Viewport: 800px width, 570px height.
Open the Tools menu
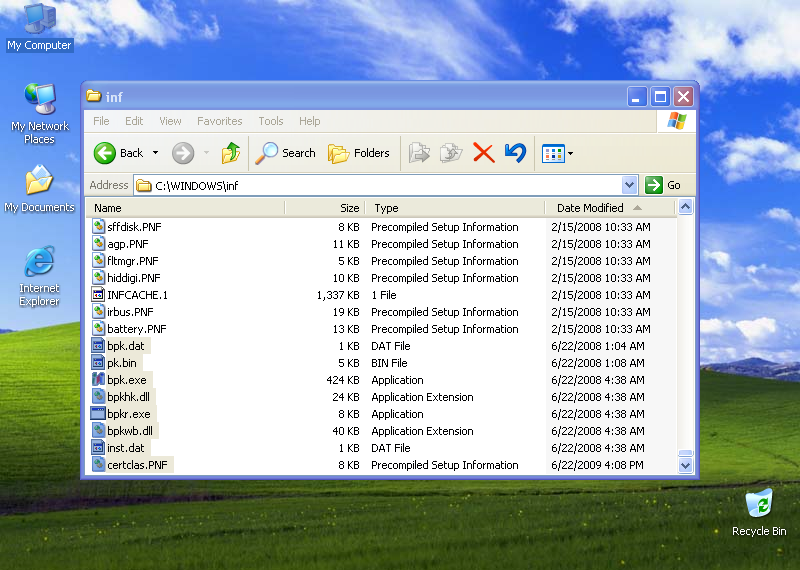pos(271,121)
